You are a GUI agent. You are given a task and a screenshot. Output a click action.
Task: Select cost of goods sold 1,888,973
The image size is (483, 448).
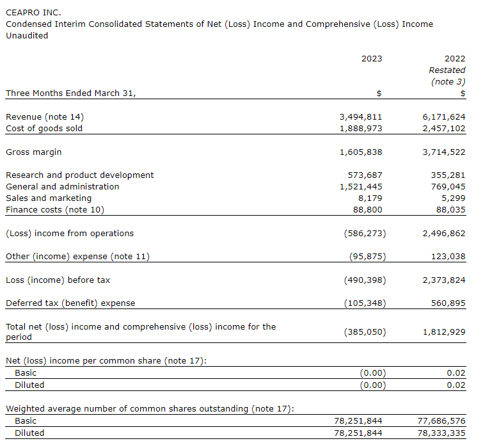tap(361, 129)
